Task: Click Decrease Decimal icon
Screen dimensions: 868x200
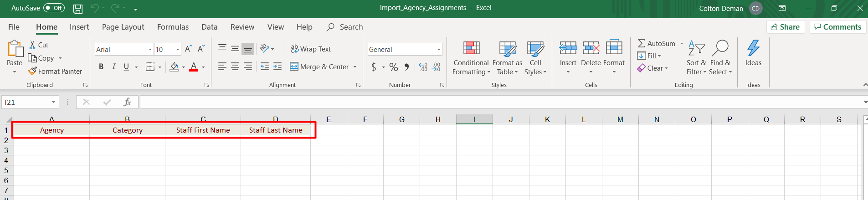Action: (436, 67)
